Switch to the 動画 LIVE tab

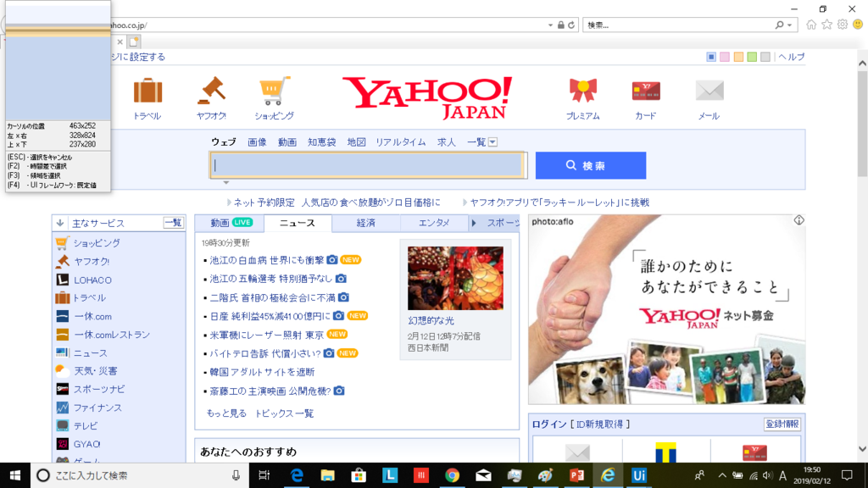pyautogui.click(x=231, y=223)
